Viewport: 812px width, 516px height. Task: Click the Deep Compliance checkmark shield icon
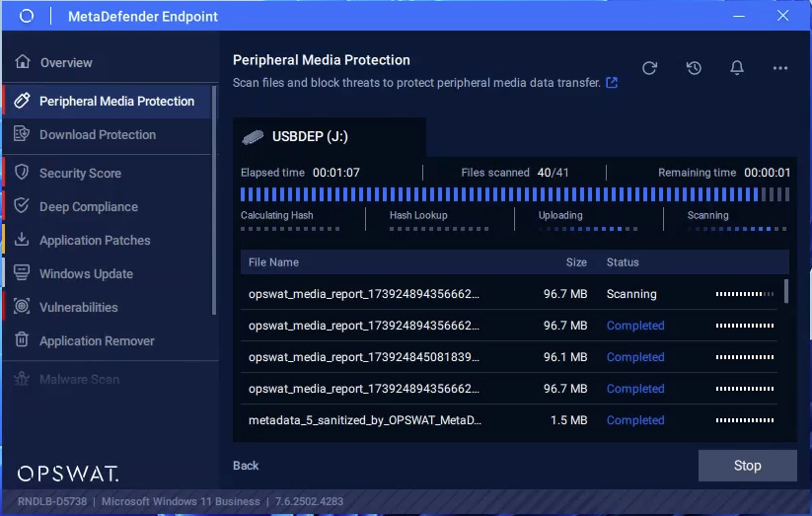[x=22, y=206]
